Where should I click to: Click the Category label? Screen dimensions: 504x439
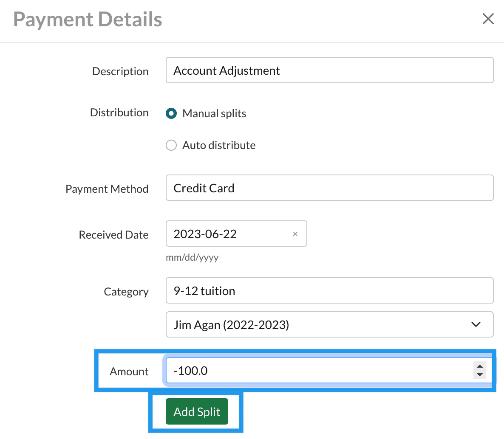pyautogui.click(x=126, y=292)
